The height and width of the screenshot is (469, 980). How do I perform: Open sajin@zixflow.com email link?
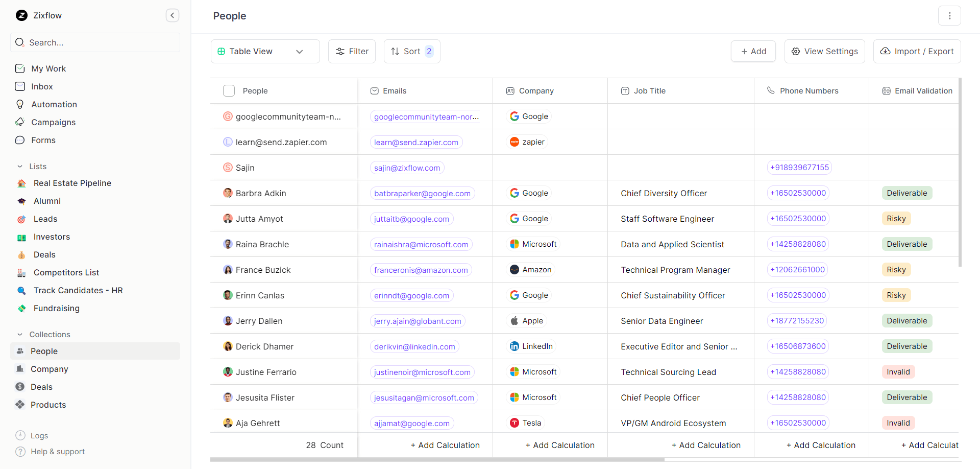[407, 167]
